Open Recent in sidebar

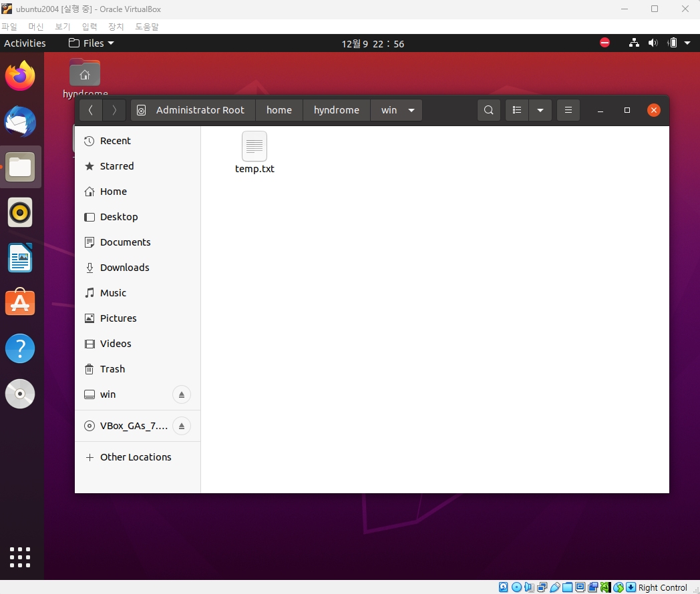tap(138, 141)
